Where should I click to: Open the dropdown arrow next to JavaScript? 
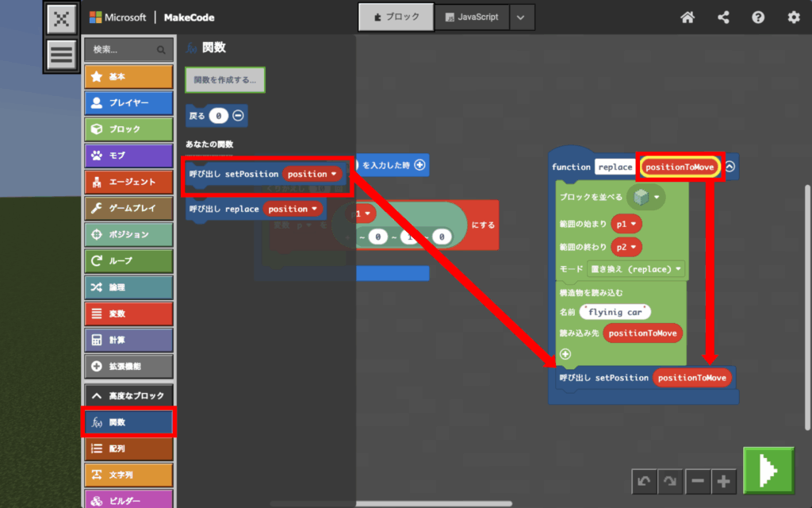[520, 17]
